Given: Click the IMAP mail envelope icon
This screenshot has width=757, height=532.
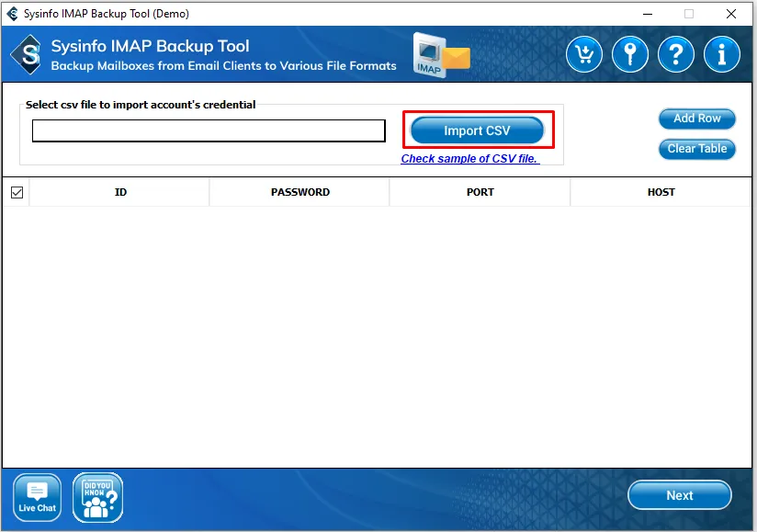Looking at the screenshot, I should point(441,55).
